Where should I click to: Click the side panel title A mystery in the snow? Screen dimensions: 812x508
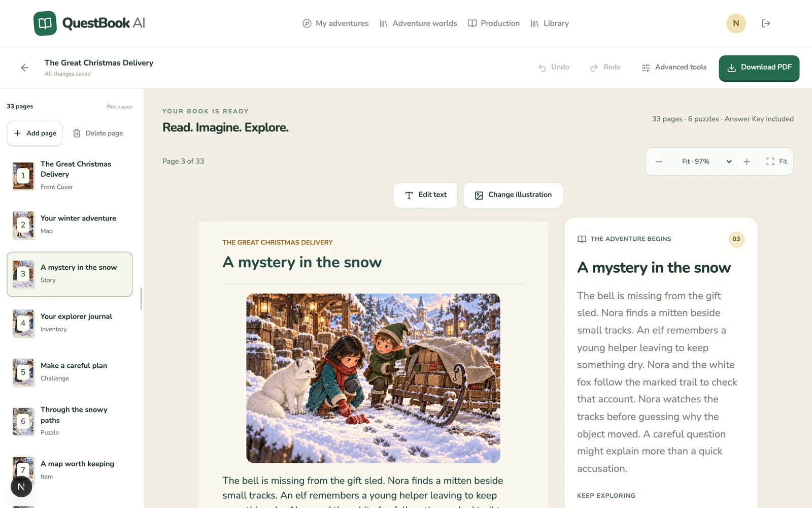tap(654, 268)
